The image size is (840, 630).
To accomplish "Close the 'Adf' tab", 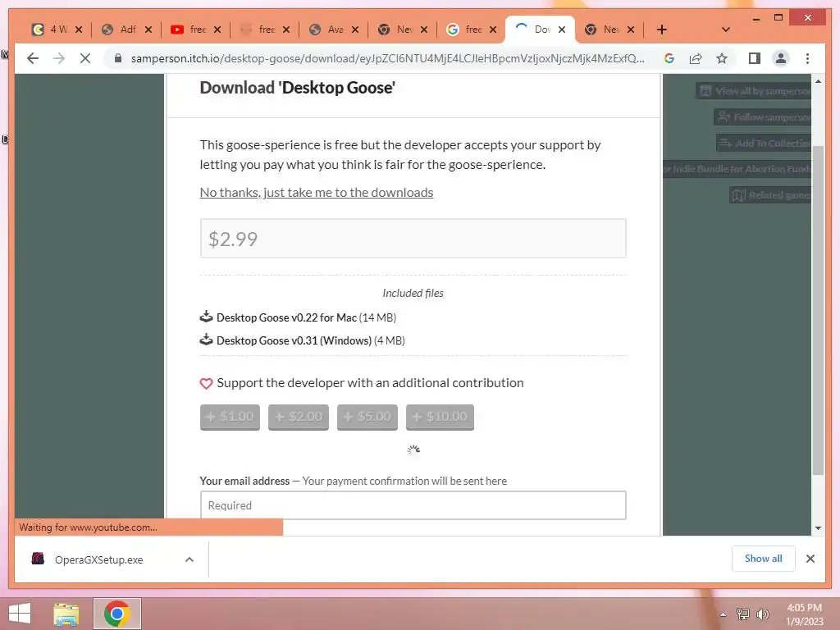I will (148, 30).
